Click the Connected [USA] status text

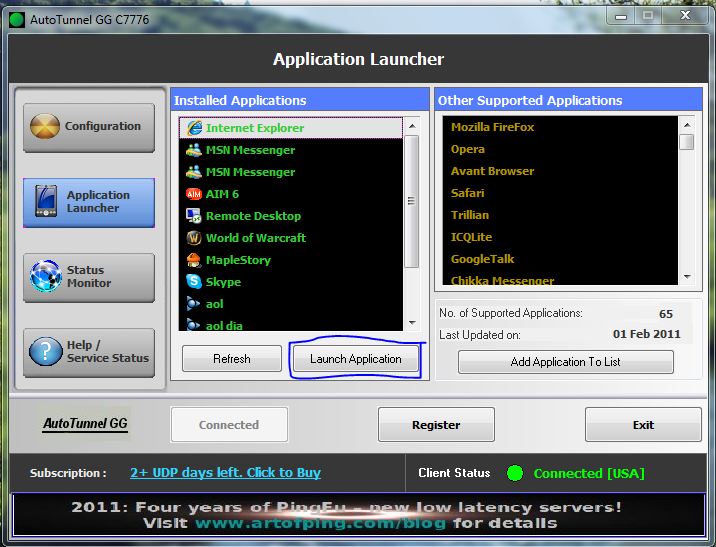[x=589, y=473]
